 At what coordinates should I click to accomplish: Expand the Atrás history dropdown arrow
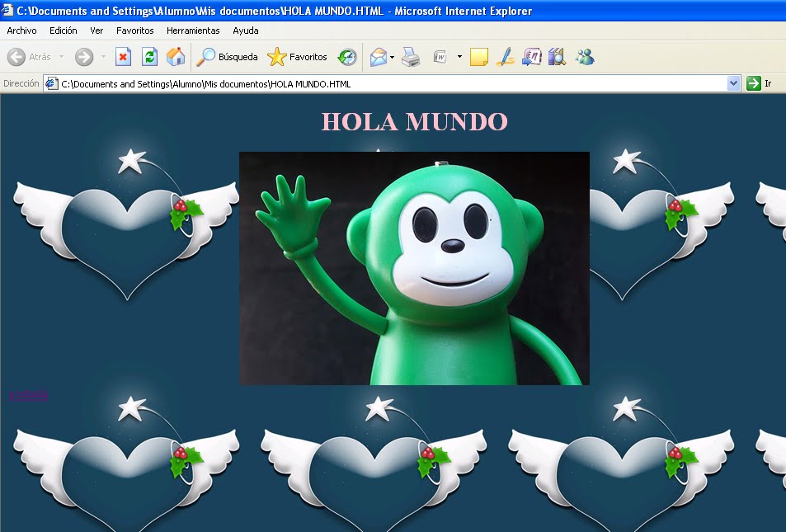coord(61,57)
